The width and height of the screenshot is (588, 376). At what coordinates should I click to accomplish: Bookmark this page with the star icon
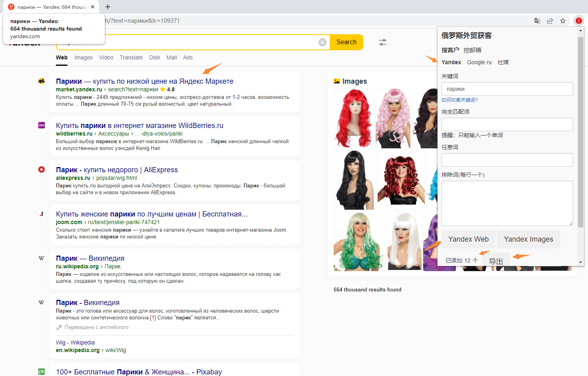click(x=563, y=21)
